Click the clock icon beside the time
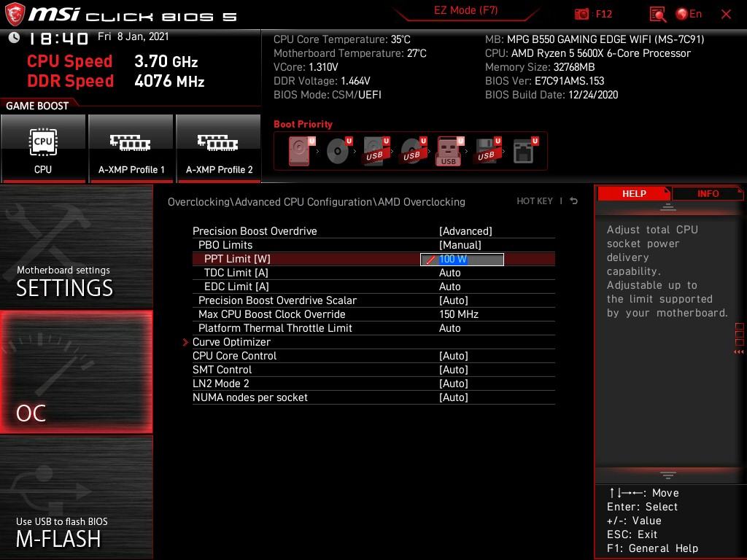The image size is (747, 560). click(x=14, y=38)
